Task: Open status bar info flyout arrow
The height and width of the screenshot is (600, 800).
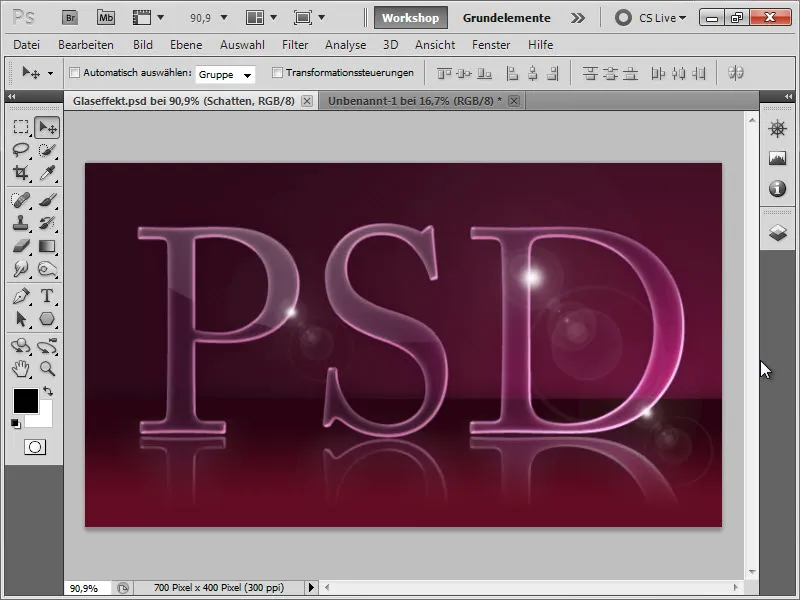Action: 311,588
